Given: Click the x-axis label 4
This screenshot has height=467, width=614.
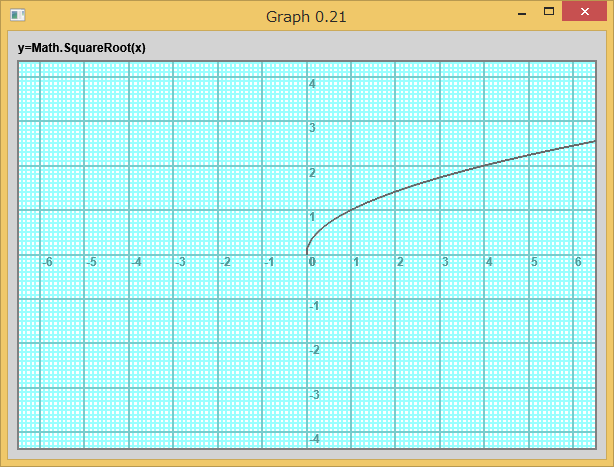Looking at the screenshot, I should (489, 262).
